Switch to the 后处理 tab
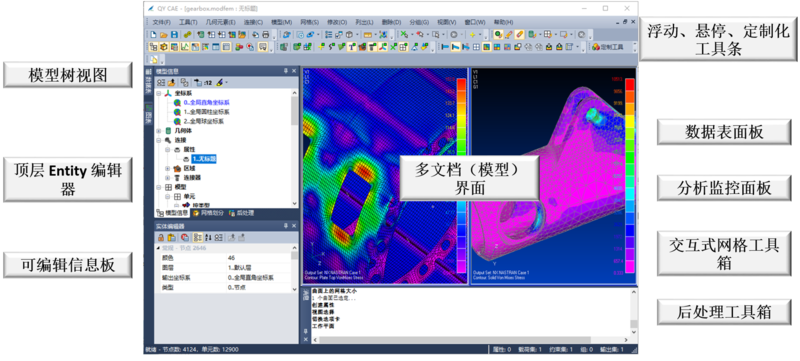The image size is (800, 361). point(241,213)
